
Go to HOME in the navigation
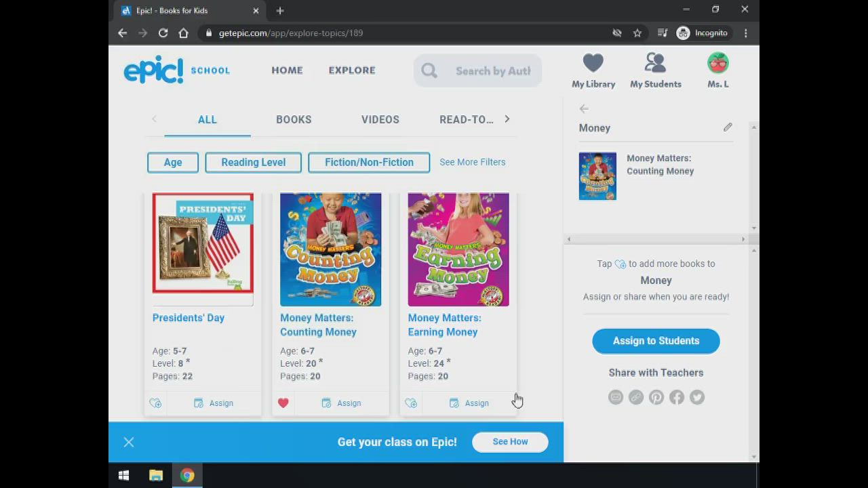[x=287, y=70]
